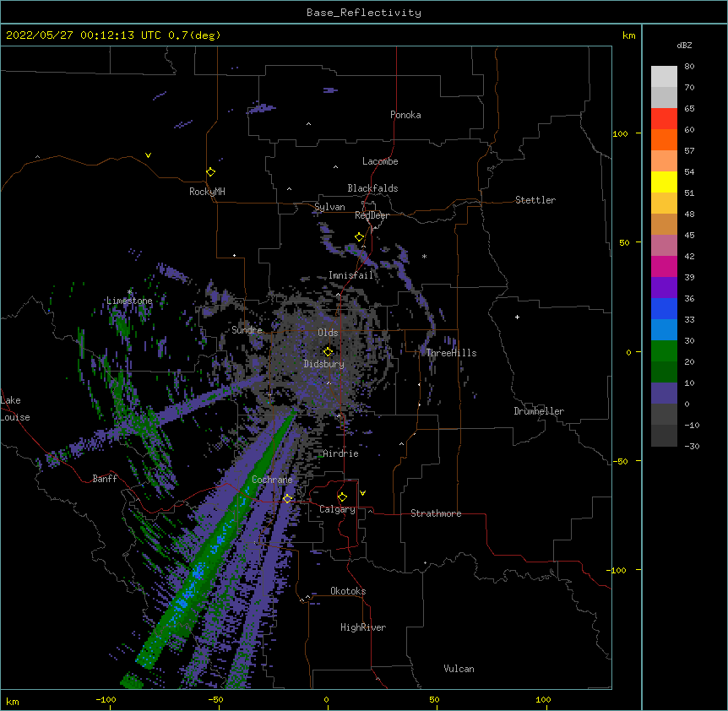The height and width of the screenshot is (711, 728).
Task: Select the dark orange 57-60 dBZ swatch
Action: [664, 140]
